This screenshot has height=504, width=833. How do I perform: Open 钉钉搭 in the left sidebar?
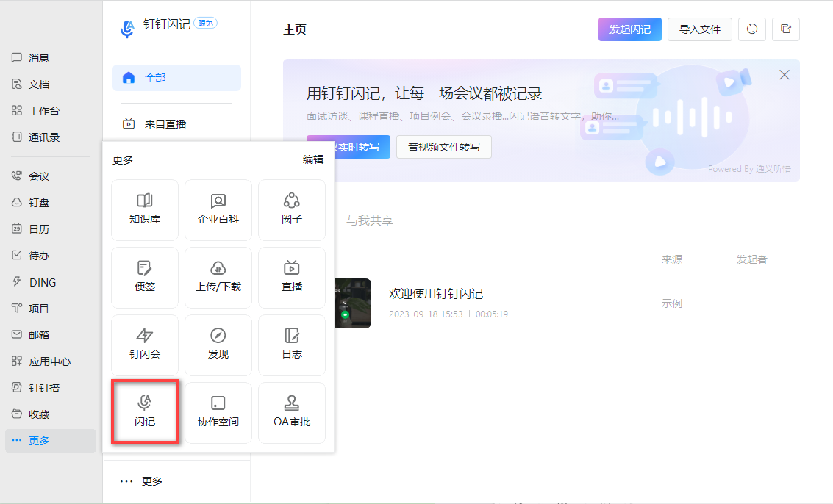pos(35,388)
